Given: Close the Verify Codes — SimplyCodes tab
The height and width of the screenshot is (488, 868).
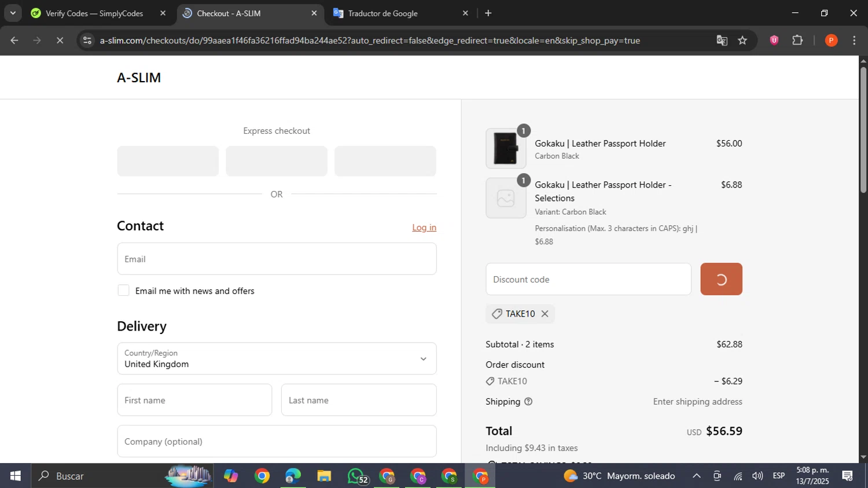Looking at the screenshot, I should coord(163,13).
